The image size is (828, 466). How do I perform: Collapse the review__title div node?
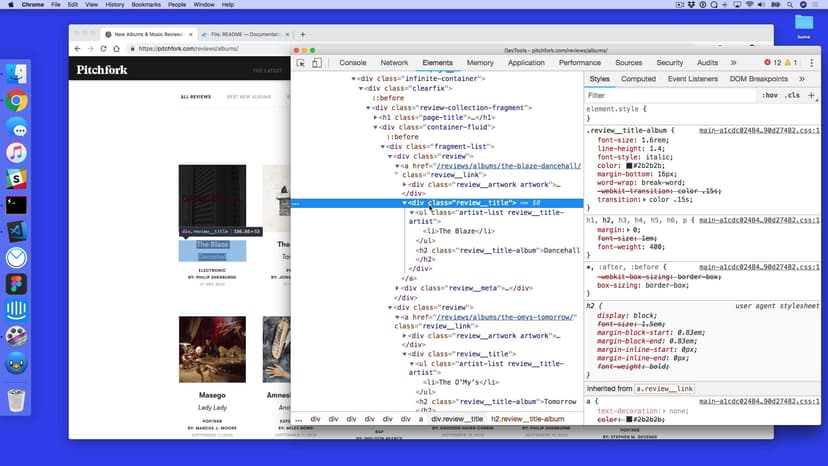coord(405,203)
